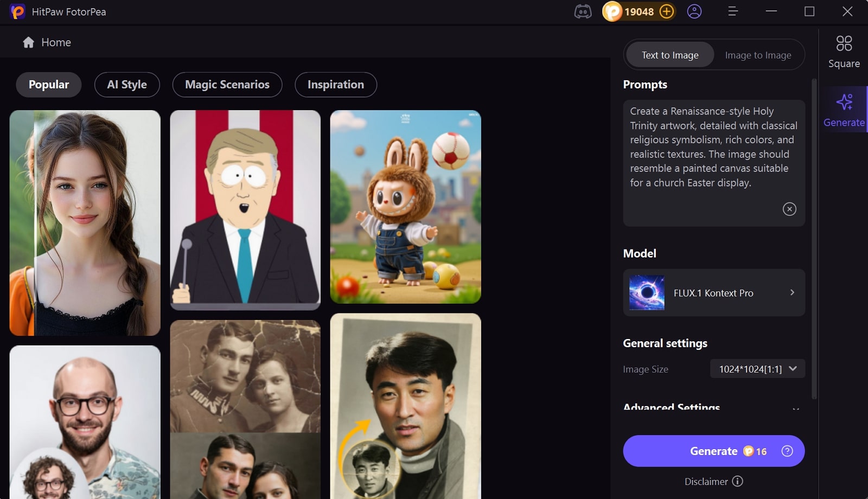
Task: Select the Popular category tab
Action: coord(49,85)
